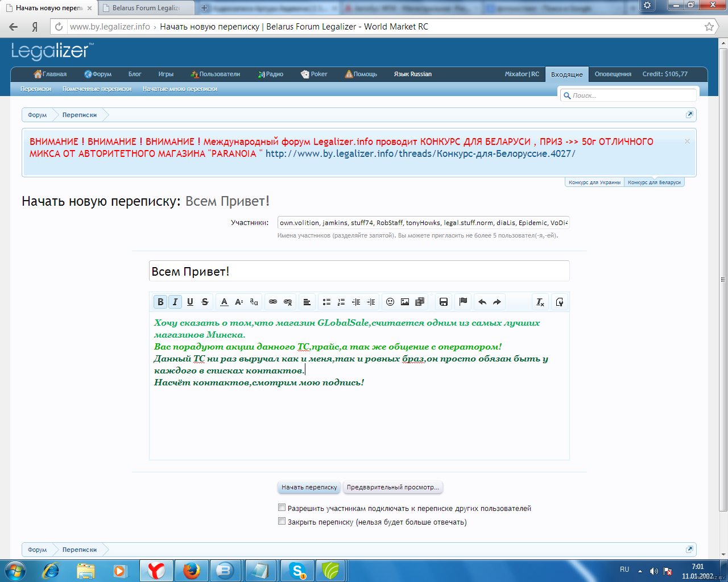This screenshot has width=728, height=582.
Task: Edit the conversation title field
Action: [359, 271]
